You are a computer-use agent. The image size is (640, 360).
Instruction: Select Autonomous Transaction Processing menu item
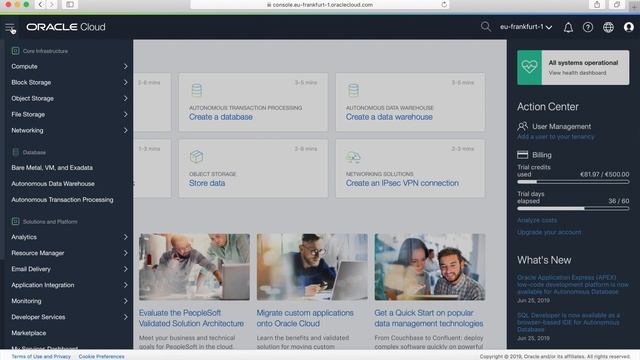pyautogui.click(x=62, y=200)
